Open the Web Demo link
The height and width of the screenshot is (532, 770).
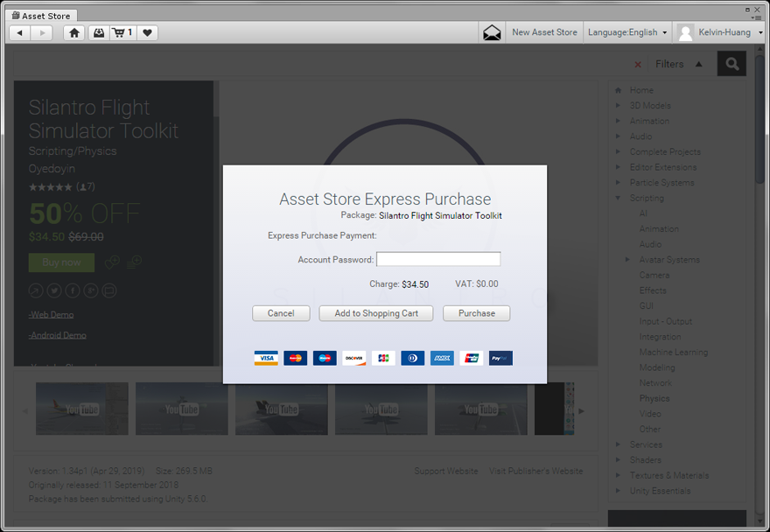pos(51,314)
